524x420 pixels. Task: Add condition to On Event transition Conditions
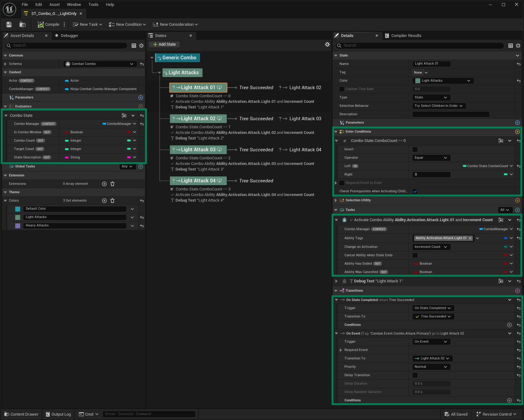tap(509, 400)
